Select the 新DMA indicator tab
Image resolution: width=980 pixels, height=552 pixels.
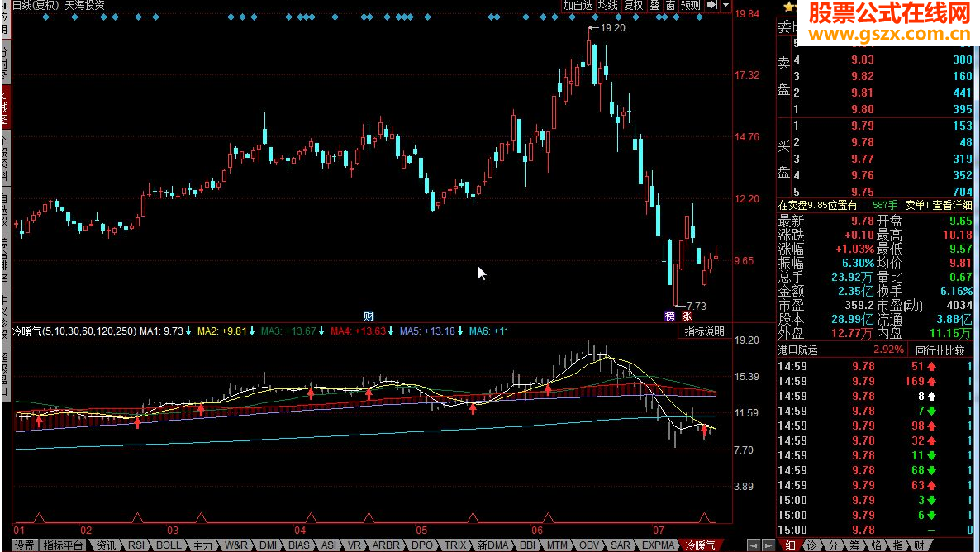click(x=493, y=545)
